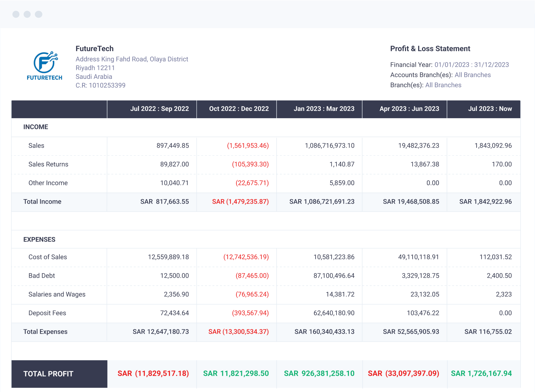Expand the EXPENSES section row

pos(39,239)
